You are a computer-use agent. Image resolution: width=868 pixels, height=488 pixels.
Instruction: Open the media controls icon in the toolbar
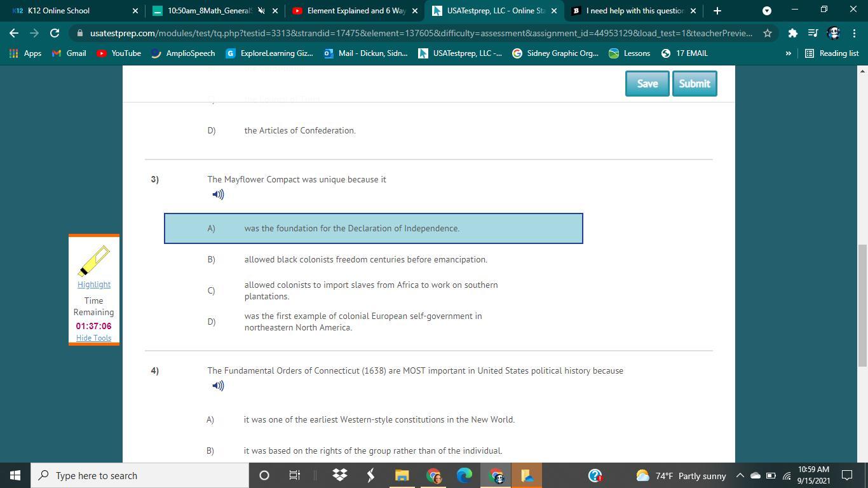point(813,33)
